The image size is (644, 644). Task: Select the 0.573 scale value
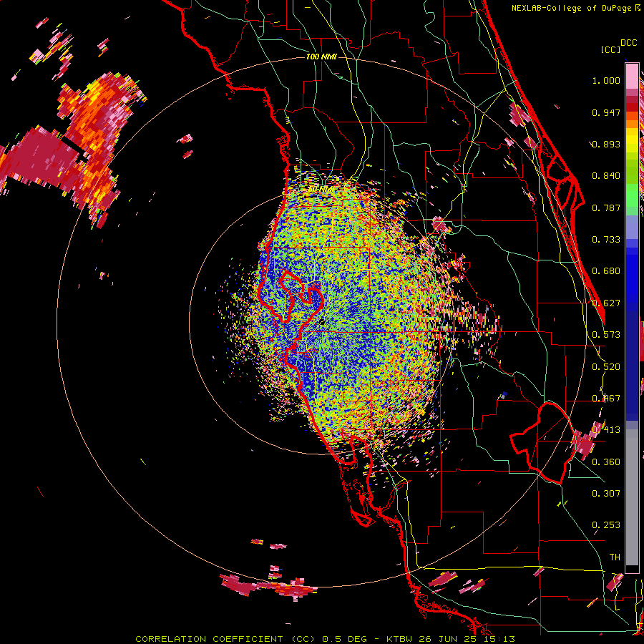[606, 335]
